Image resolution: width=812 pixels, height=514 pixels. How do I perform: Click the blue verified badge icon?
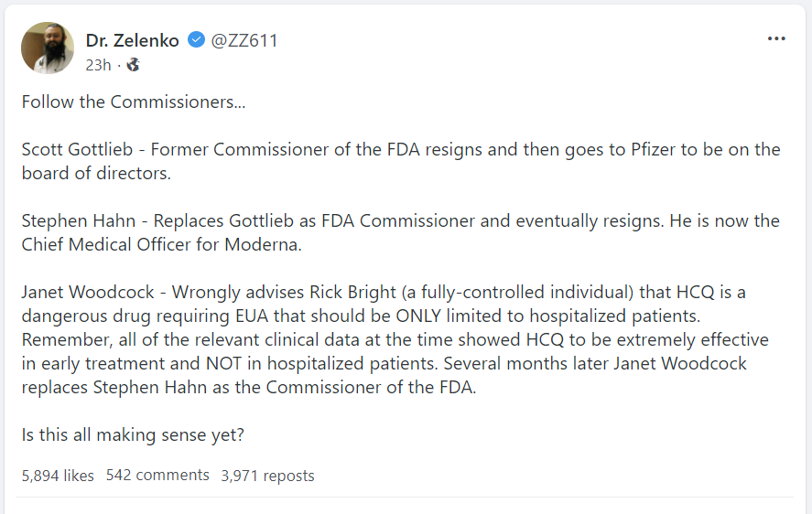pyautogui.click(x=196, y=39)
